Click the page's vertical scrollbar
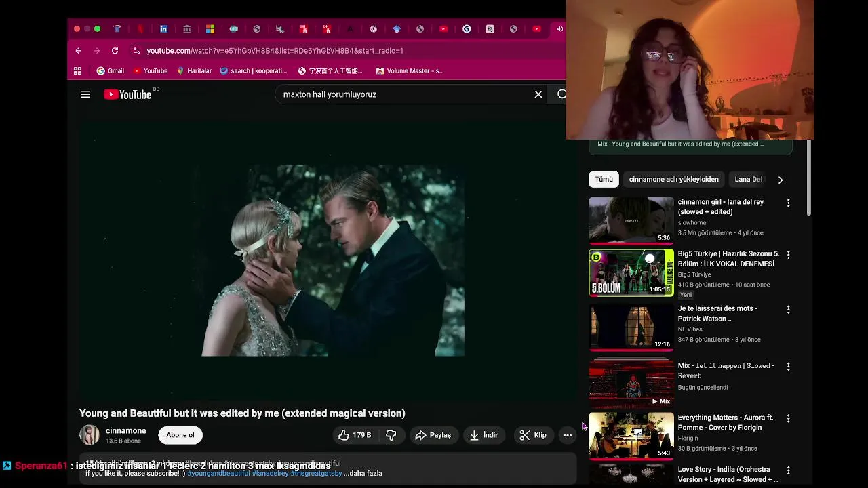868x488 pixels. pyautogui.click(x=808, y=178)
